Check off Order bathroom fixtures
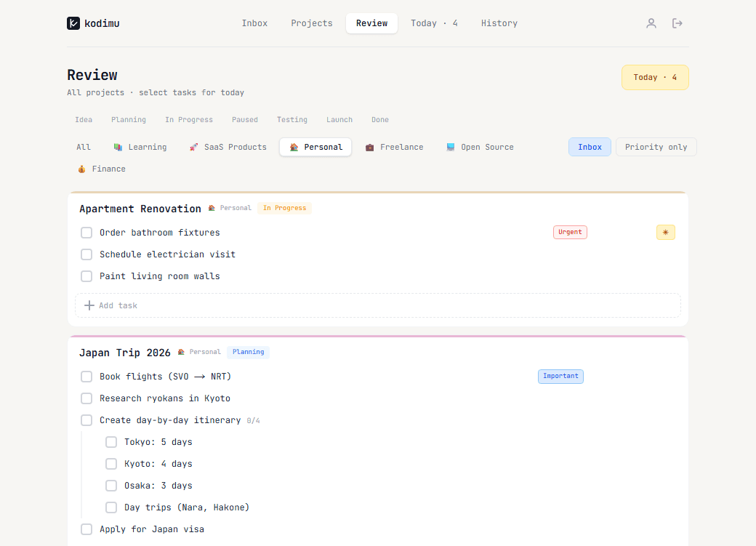The image size is (756, 546). 87,232
